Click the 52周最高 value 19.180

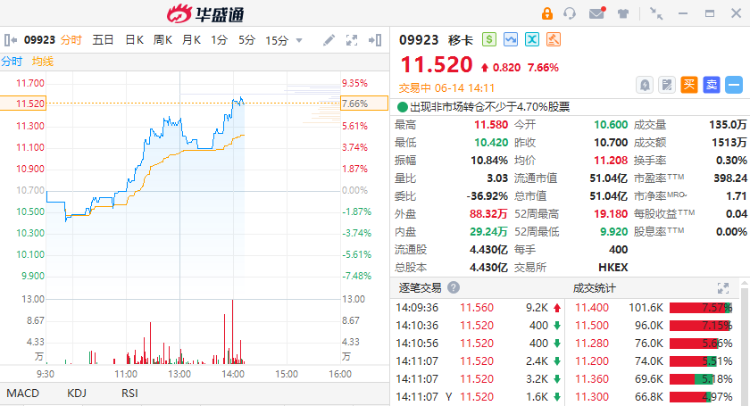click(610, 214)
